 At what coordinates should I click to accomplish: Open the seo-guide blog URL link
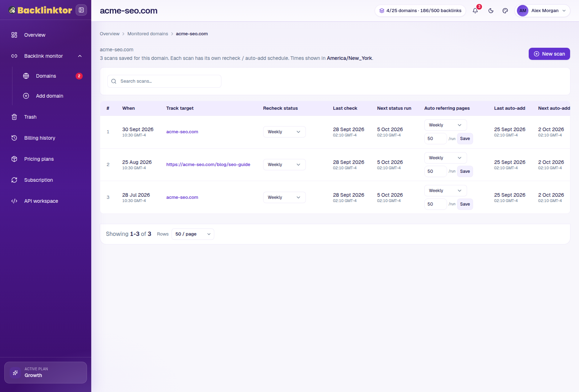(x=208, y=165)
